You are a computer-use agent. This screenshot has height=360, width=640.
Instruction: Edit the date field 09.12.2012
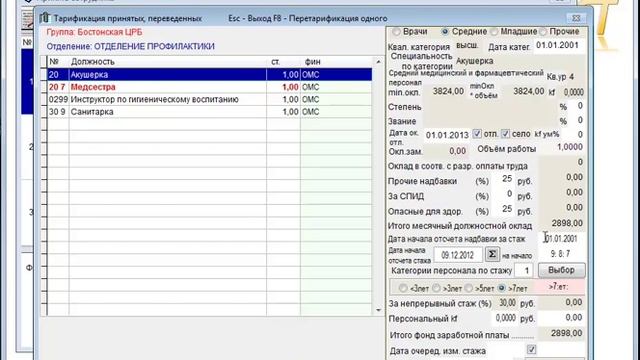pos(458,255)
